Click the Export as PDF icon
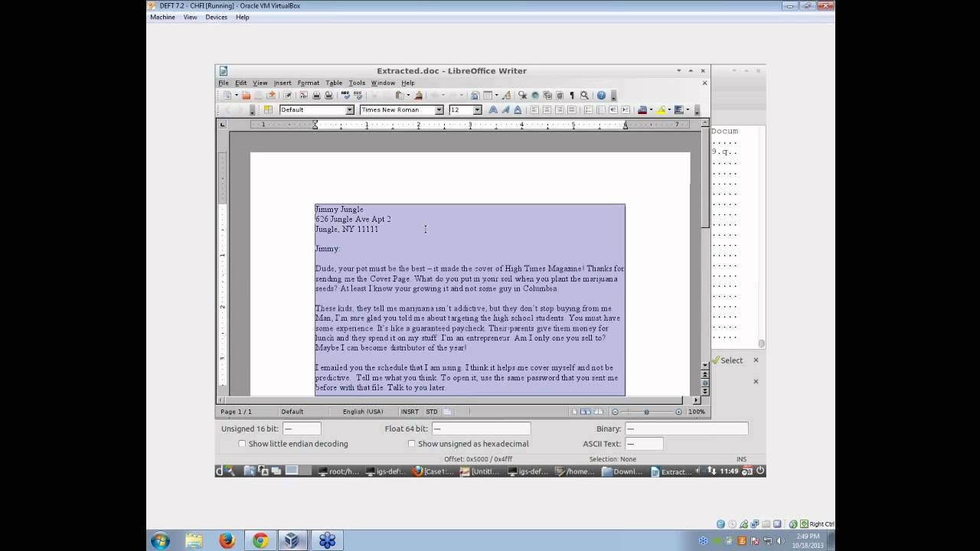The image size is (980, 551). (x=303, y=96)
